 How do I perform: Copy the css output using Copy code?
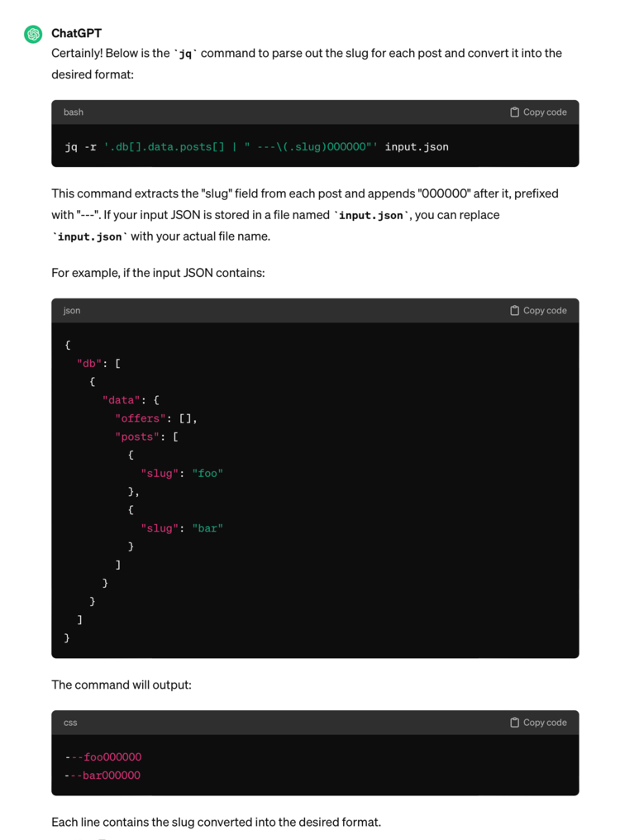pyautogui.click(x=538, y=722)
